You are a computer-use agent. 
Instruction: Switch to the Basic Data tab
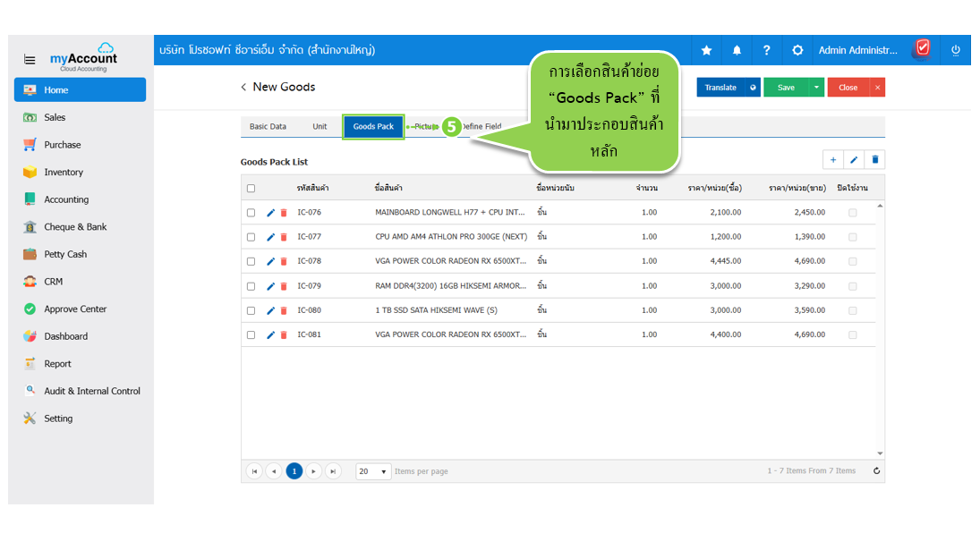point(268,127)
